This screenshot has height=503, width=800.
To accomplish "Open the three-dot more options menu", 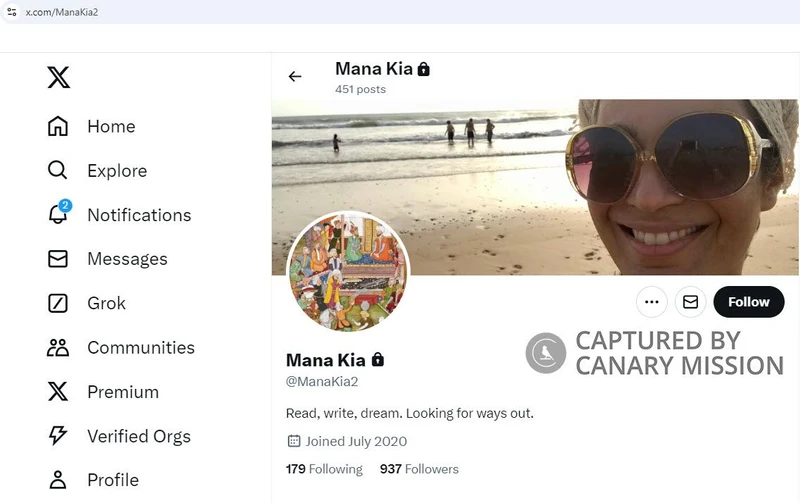I will 652,302.
